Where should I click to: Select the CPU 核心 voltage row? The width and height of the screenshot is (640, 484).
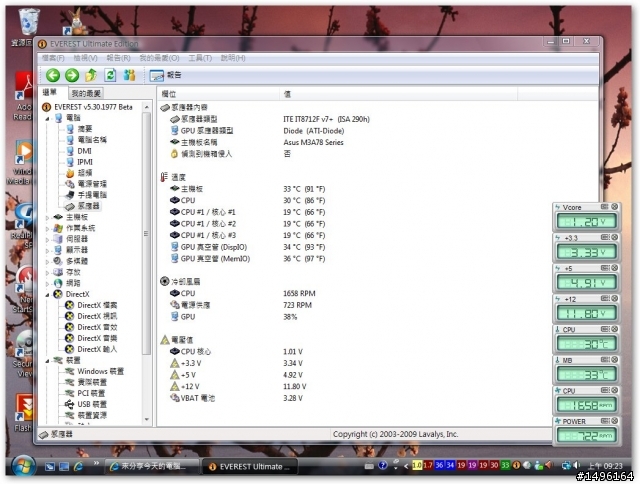click(236, 352)
